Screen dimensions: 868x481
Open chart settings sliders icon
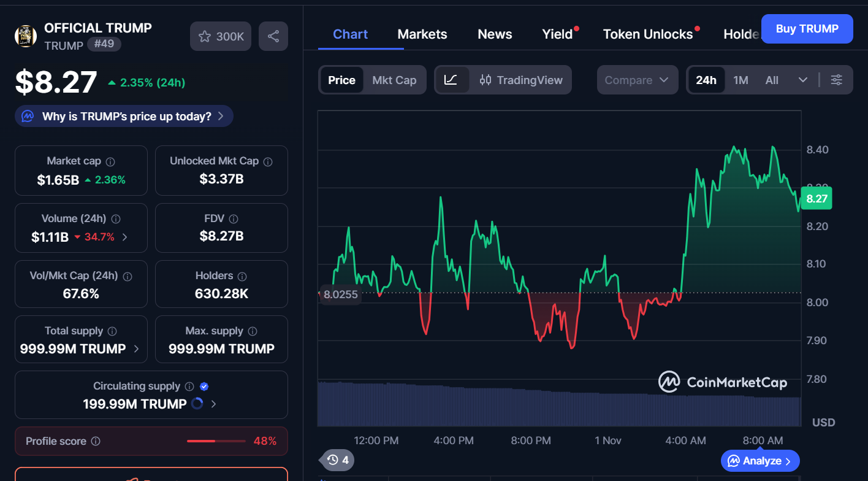pos(836,80)
